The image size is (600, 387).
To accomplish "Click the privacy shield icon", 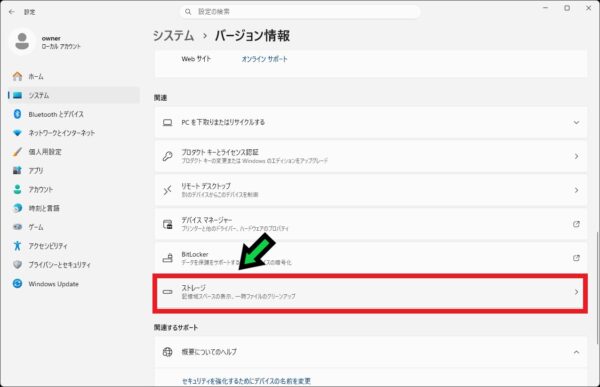I will coord(17,264).
